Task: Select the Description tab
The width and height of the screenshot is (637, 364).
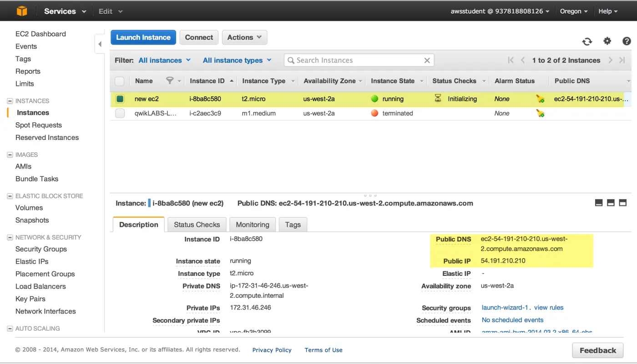Action: [138, 224]
